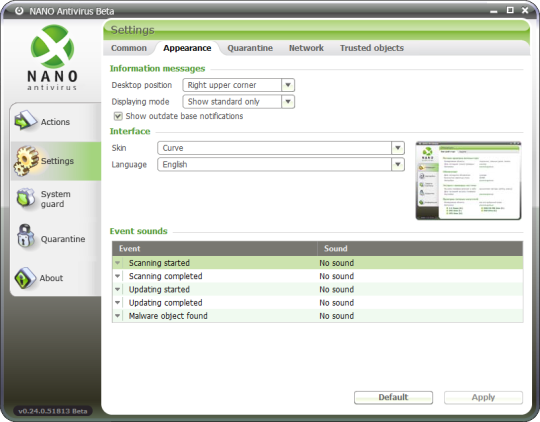Expand the Updating started sound arrow
Screen dimensions: 540x422
[117, 289]
